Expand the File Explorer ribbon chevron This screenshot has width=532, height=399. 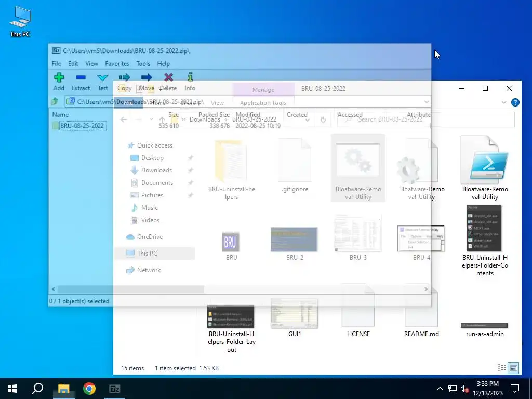point(504,102)
